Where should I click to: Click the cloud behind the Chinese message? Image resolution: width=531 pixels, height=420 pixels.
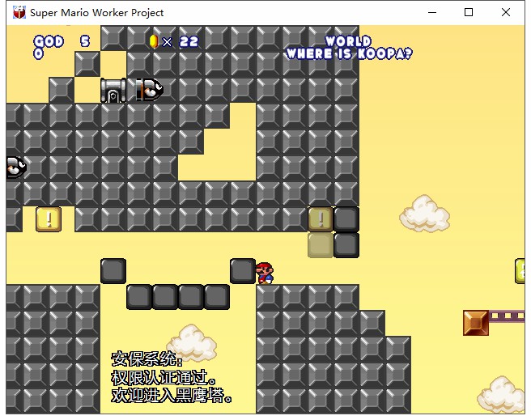(192, 342)
